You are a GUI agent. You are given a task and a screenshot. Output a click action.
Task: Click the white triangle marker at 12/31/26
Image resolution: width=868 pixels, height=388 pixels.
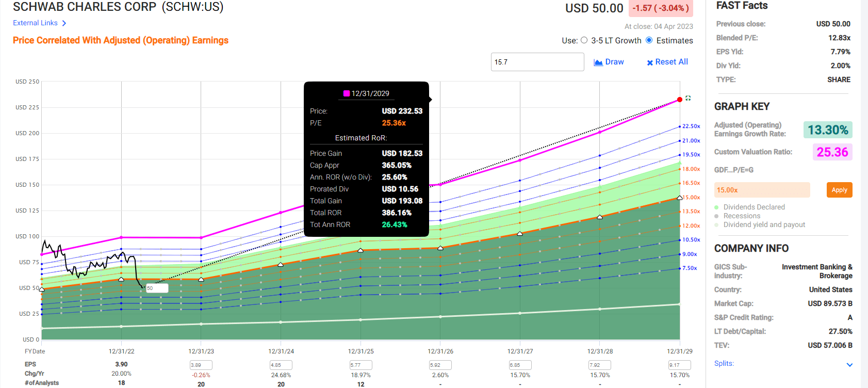440,248
